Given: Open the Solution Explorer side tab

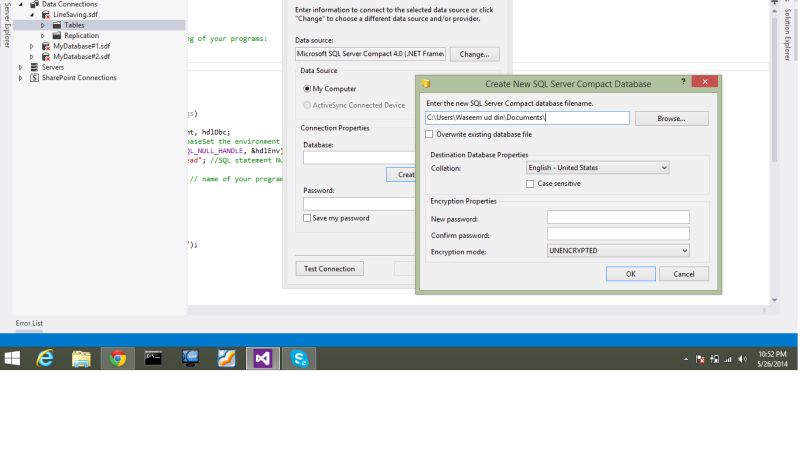Looking at the screenshot, I should [x=787, y=34].
